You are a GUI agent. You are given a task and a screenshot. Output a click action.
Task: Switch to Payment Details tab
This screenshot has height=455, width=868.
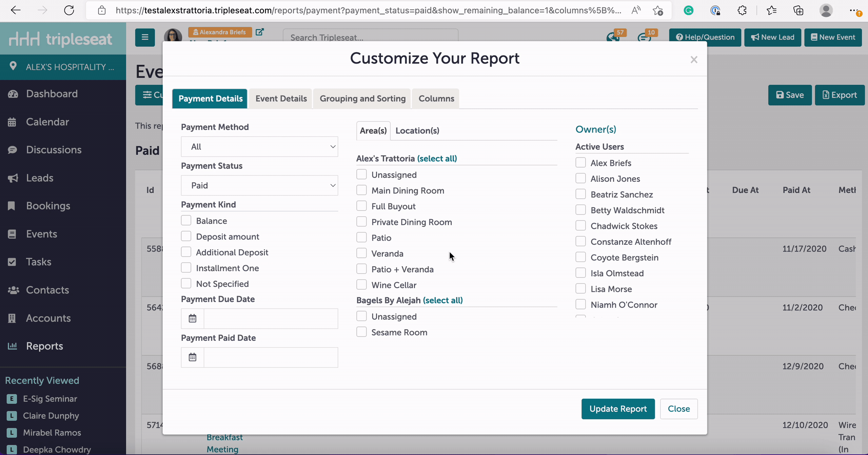(x=210, y=99)
